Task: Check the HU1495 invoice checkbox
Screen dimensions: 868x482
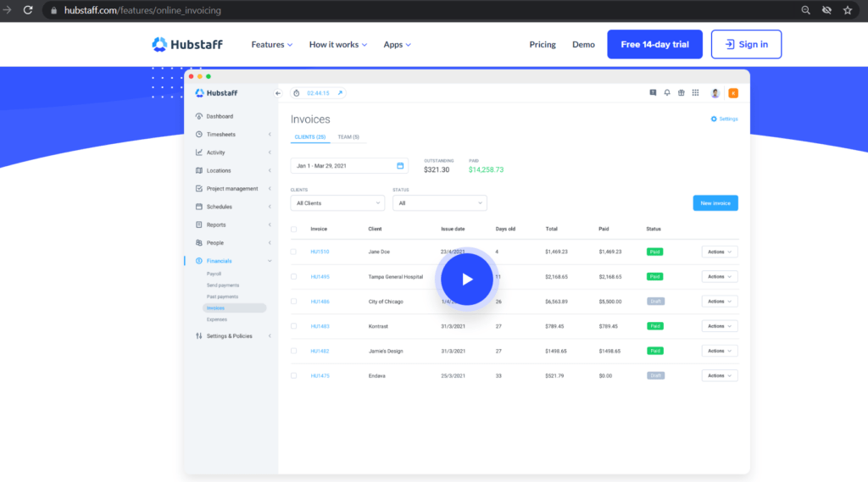Action: [294, 277]
